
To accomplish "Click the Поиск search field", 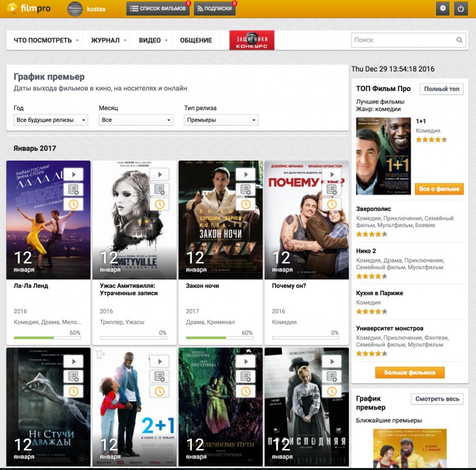I will pyautogui.click(x=408, y=40).
